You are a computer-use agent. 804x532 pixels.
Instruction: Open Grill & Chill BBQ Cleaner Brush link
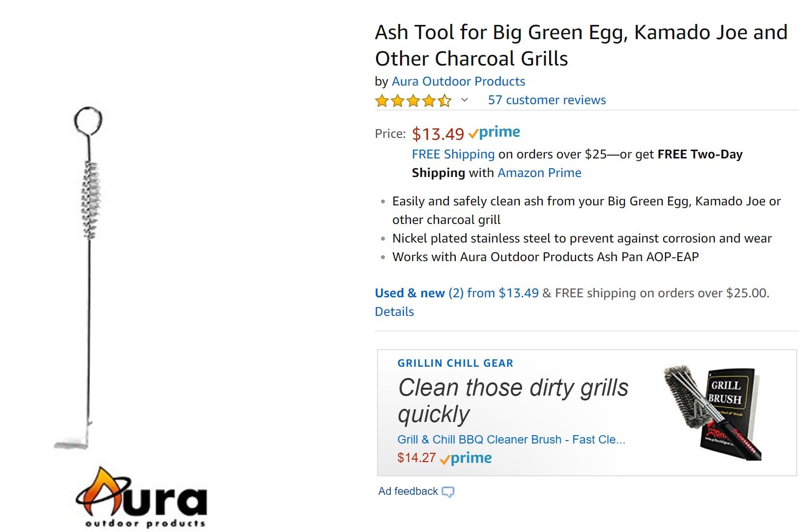(511, 440)
